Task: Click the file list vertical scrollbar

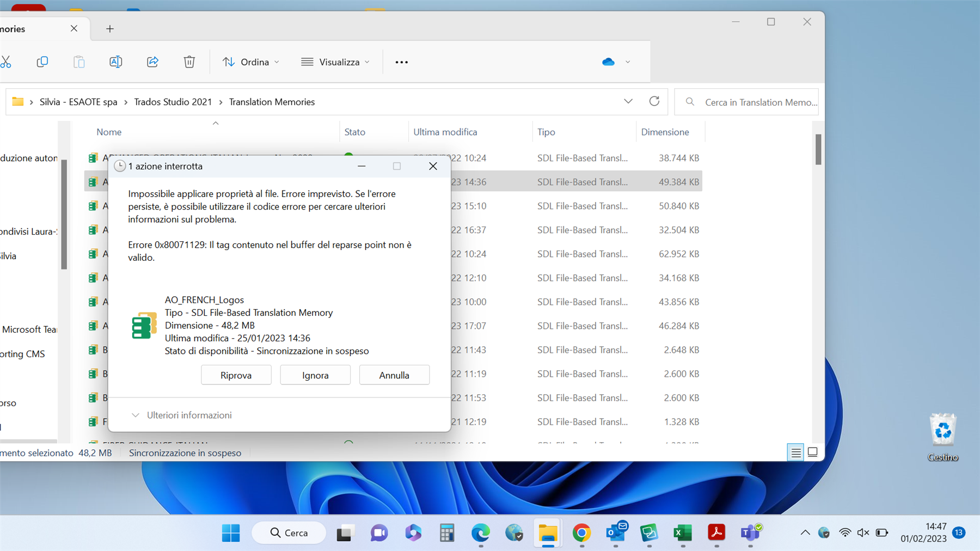Action: [818, 149]
